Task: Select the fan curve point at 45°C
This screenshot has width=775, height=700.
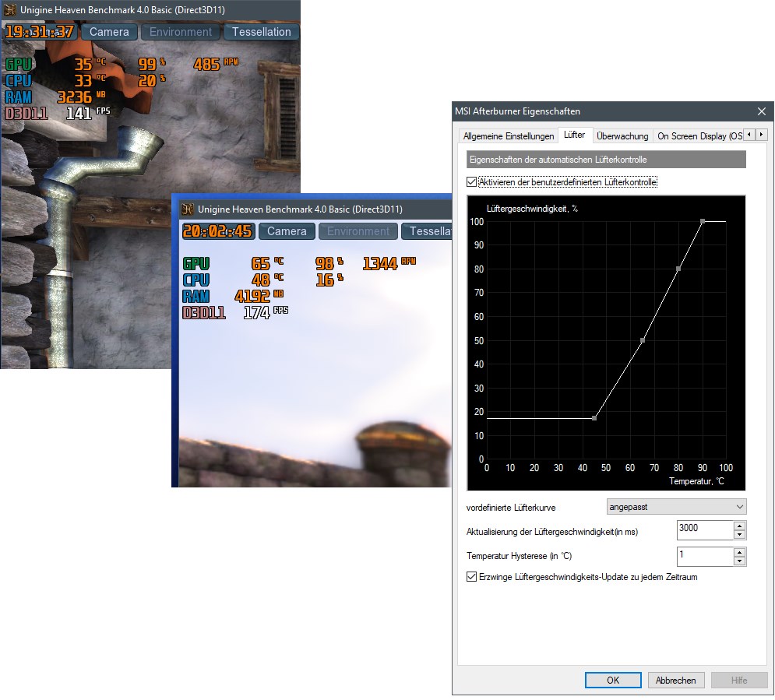Action: 594,418
